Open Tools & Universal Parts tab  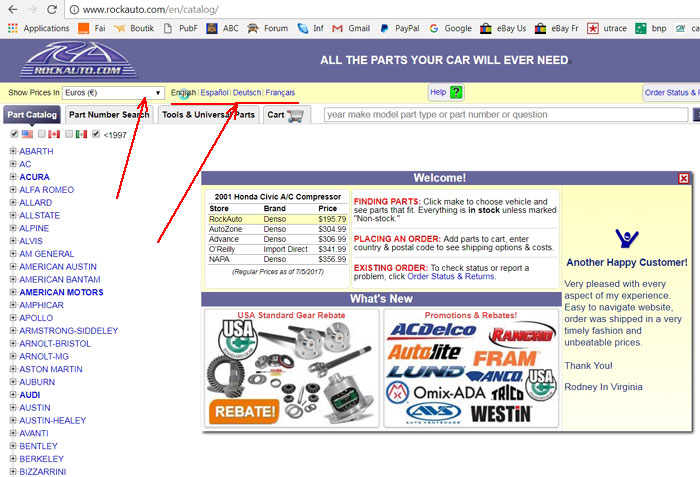point(208,115)
